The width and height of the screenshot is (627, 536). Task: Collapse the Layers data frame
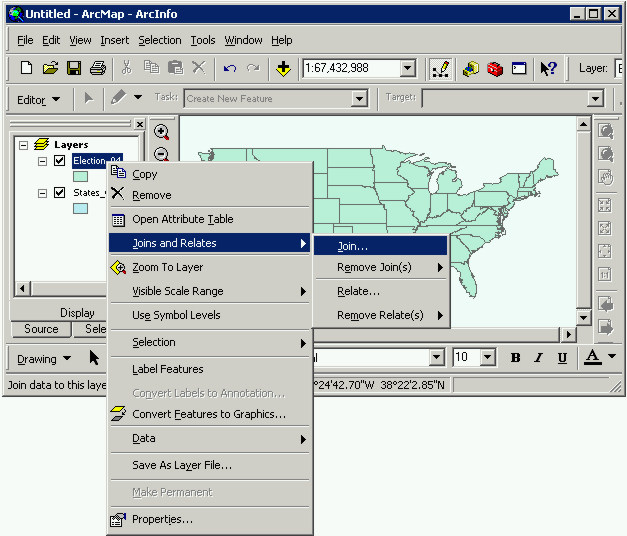[24, 145]
